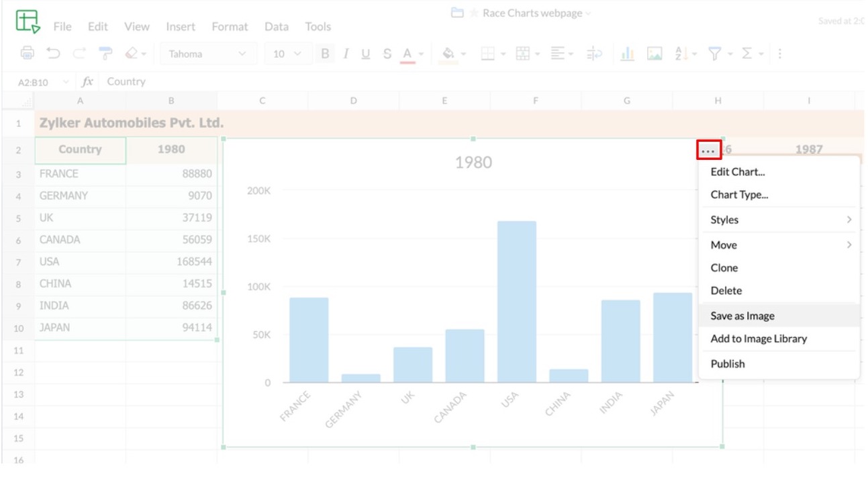Click the Print icon in toolbar
This screenshot has width=868, height=479.
[28, 54]
